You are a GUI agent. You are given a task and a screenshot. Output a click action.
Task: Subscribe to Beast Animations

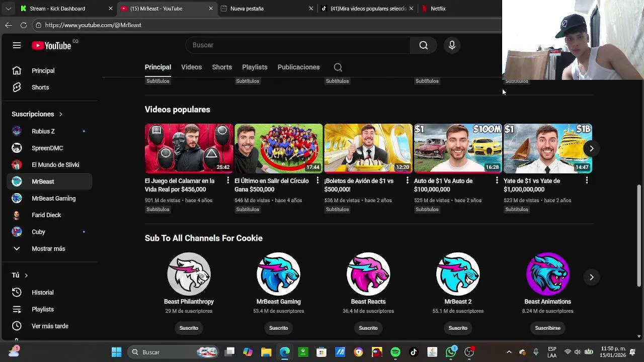[x=547, y=328]
